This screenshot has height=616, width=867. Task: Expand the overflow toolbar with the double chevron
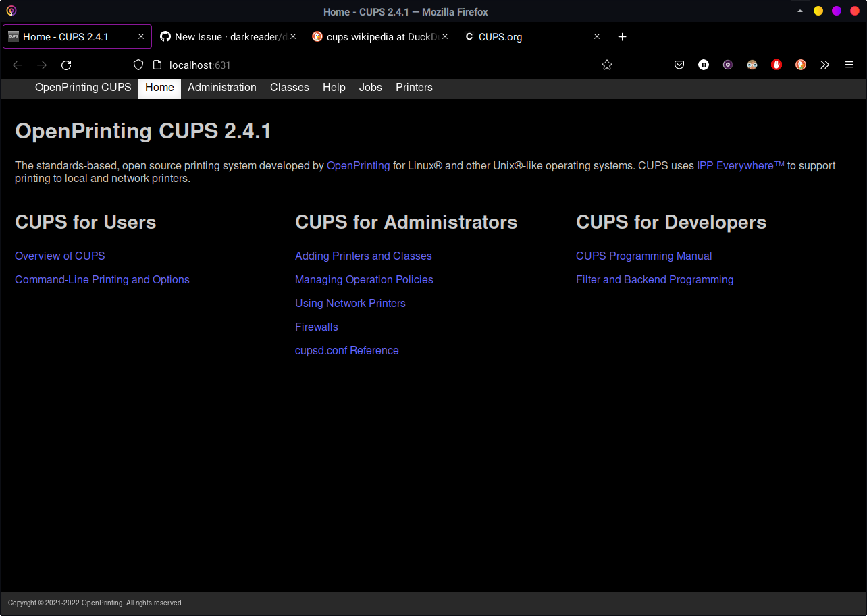pyautogui.click(x=825, y=65)
